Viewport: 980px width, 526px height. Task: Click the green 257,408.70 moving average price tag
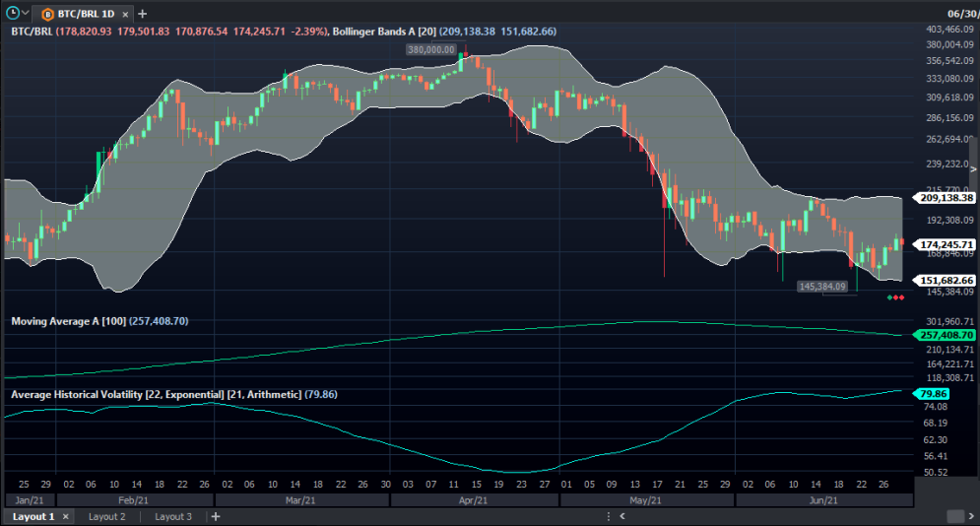[947, 335]
